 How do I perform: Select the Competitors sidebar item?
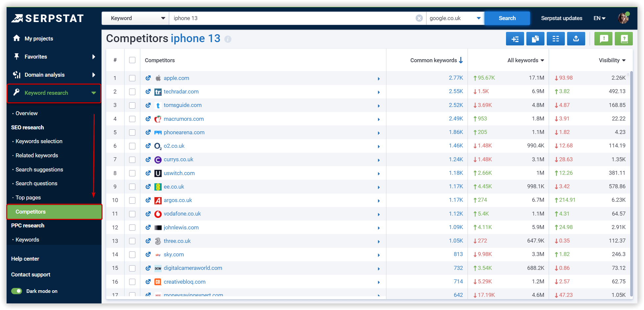tap(54, 212)
